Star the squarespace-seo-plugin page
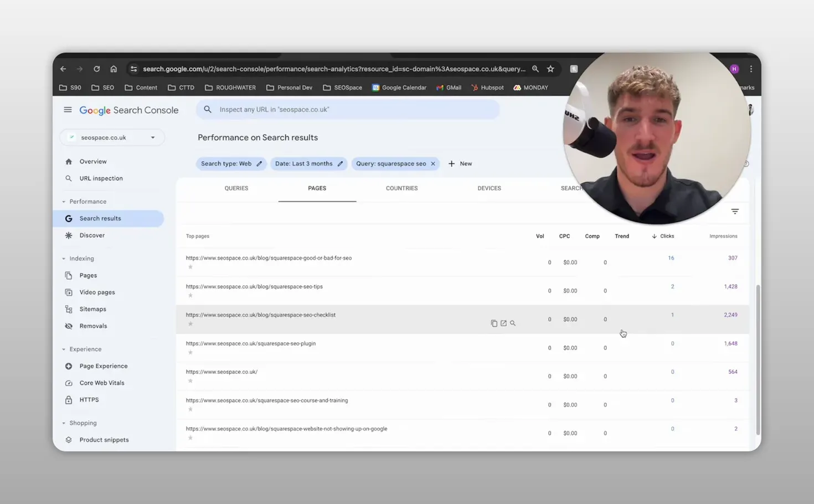 (x=190, y=352)
